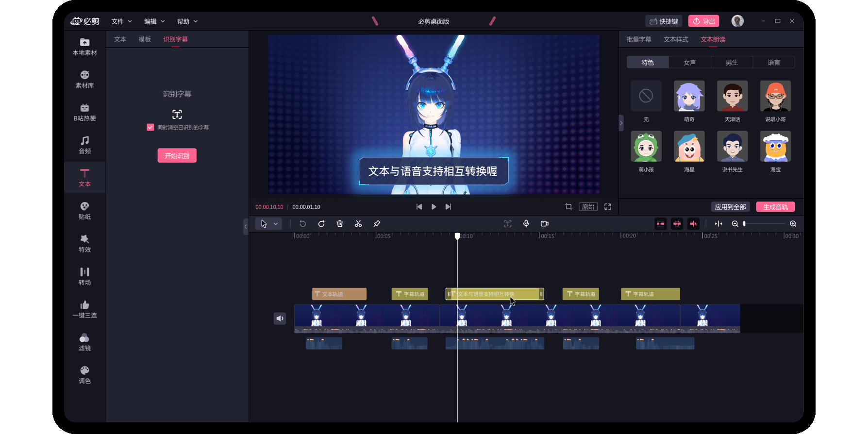
Task: Toggle the pink preview-axis icon with cursor
Action: 693,224
